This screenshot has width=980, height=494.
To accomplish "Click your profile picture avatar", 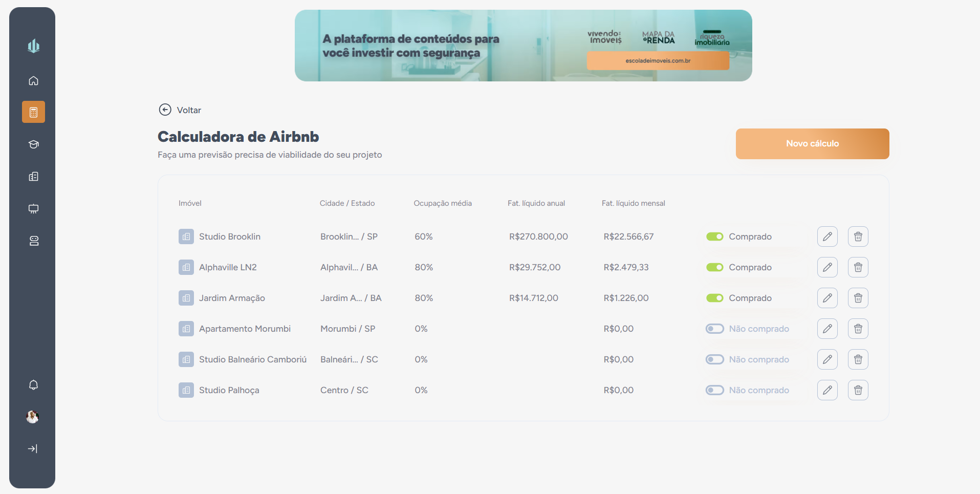I will coord(32,417).
